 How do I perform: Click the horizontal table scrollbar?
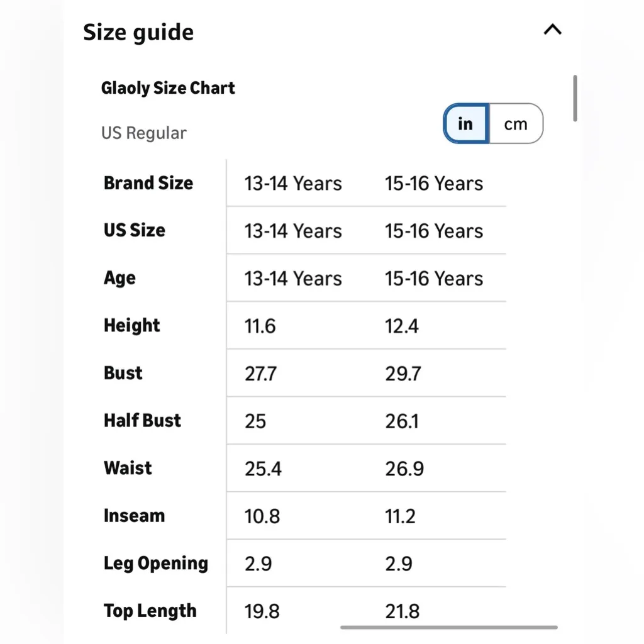click(449, 627)
